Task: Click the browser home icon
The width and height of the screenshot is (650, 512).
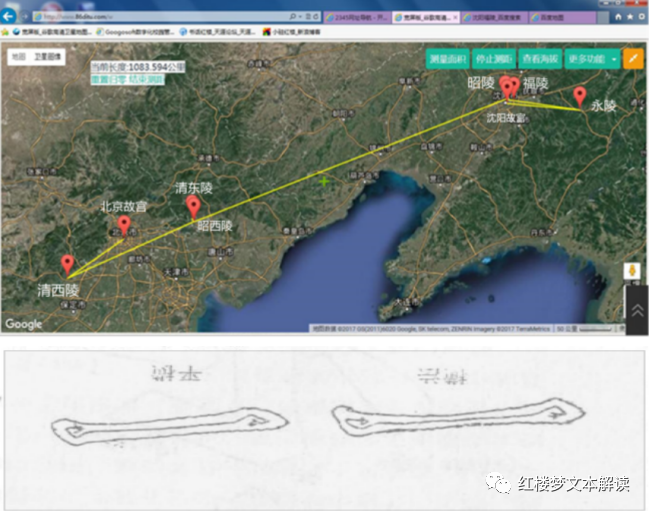Action: [x=618, y=17]
